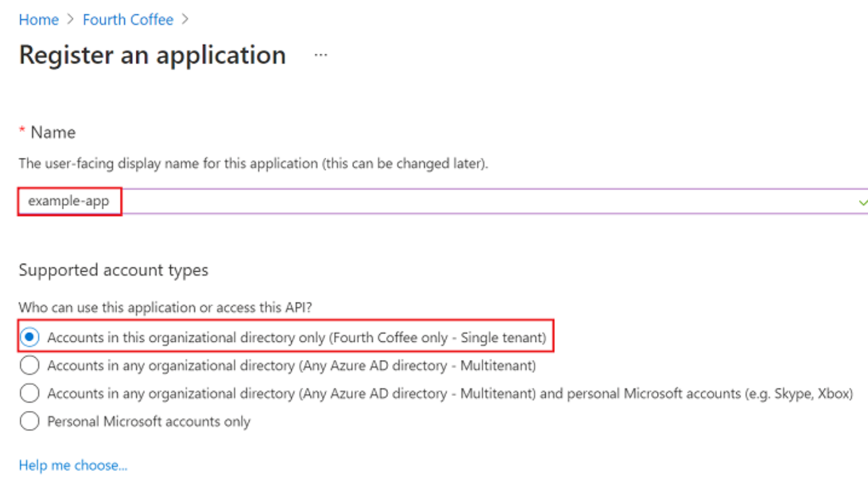Image resolution: width=868 pixels, height=480 pixels.
Task: Select Any Azure AD directory Multitenant only option
Action: click(29, 366)
